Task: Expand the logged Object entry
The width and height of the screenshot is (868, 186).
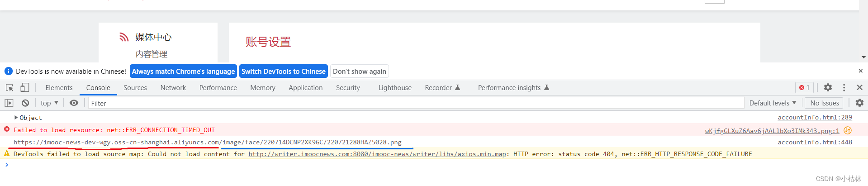Action: click(x=16, y=118)
